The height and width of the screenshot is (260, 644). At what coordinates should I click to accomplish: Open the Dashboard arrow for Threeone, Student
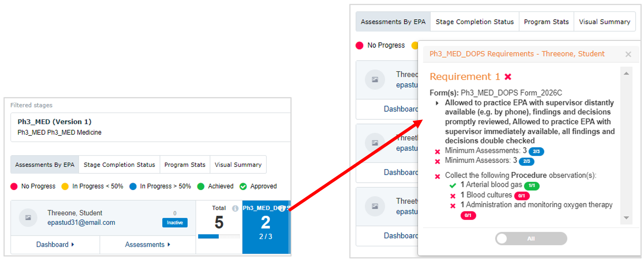tap(55, 245)
